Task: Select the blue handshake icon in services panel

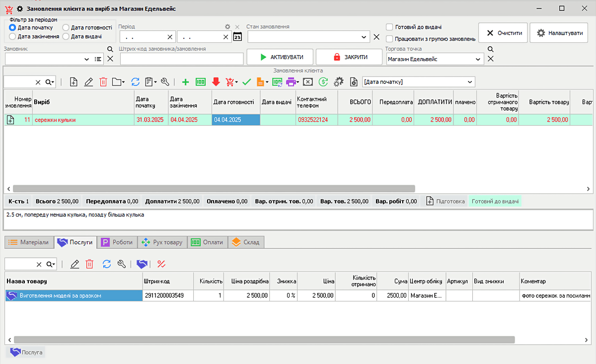Action: [142, 264]
